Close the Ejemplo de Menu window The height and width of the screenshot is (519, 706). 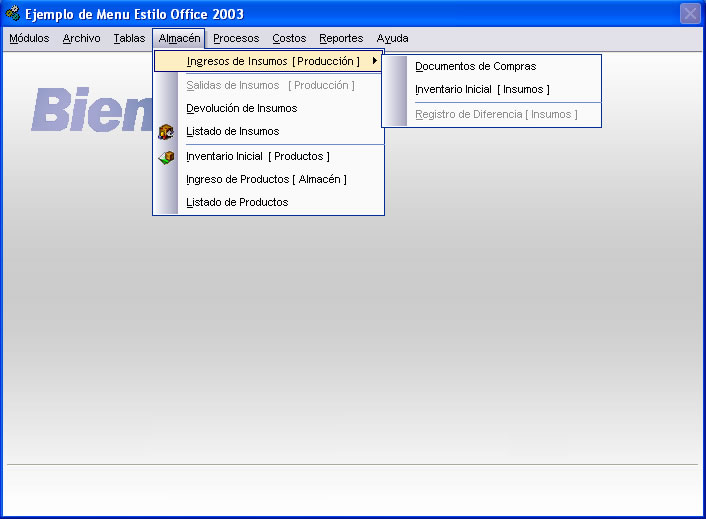coord(689,14)
